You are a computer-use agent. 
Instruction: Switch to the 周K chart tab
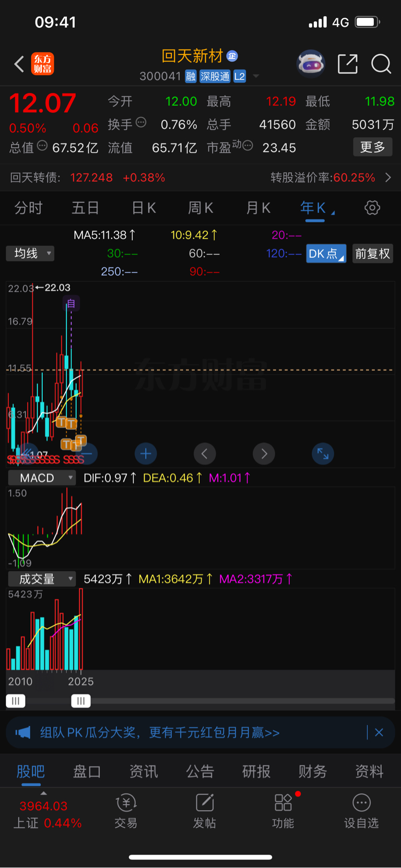(x=200, y=208)
